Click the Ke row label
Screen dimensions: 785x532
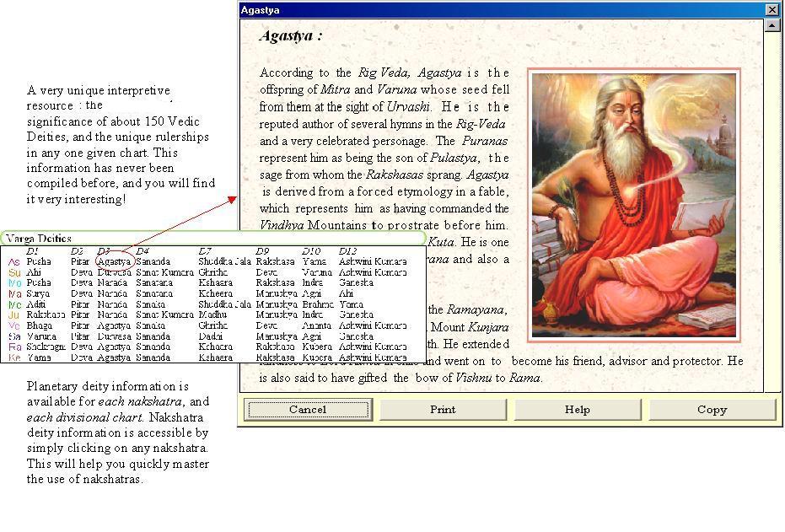point(14,357)
